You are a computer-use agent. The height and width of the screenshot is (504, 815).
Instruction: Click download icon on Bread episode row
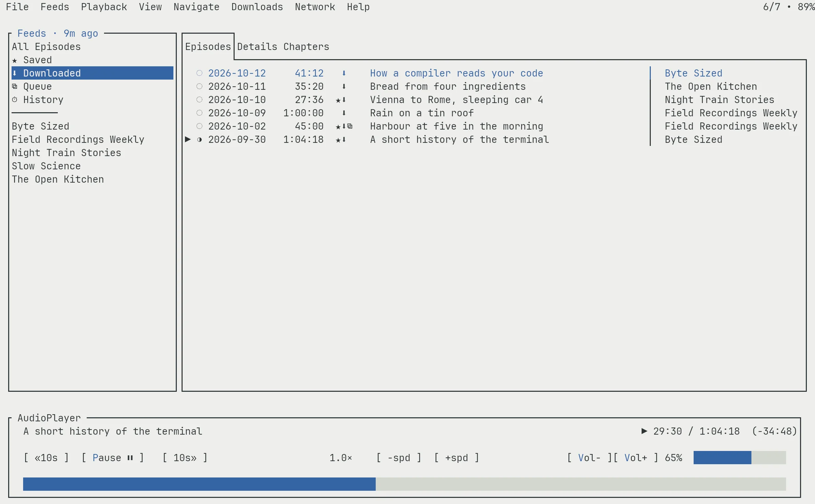(x=344, y=86)
